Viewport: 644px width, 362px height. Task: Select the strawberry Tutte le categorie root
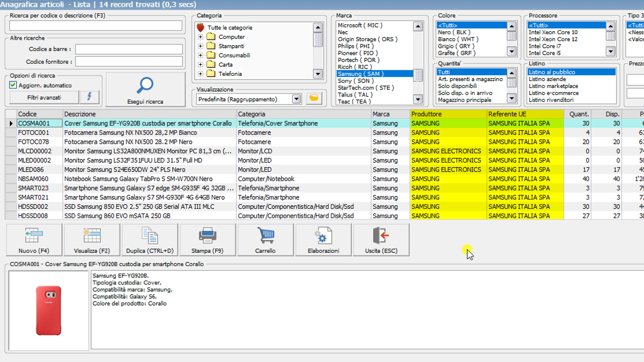click(x=225, y=28)
